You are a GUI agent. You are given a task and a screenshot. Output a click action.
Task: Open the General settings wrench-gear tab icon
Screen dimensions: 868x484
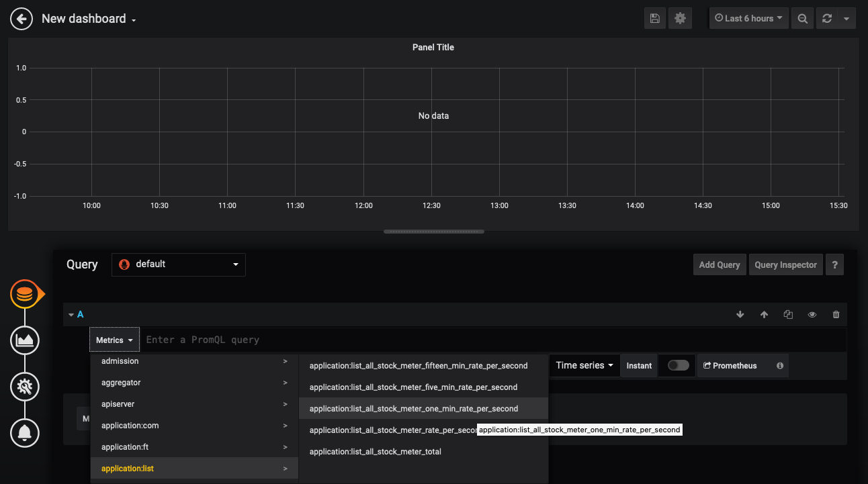[25, 386]
